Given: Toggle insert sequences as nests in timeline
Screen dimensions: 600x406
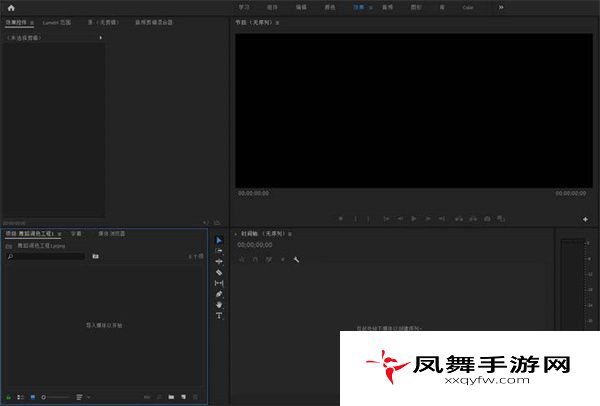Looking at the screenshot, I should (x=241, y=259).
